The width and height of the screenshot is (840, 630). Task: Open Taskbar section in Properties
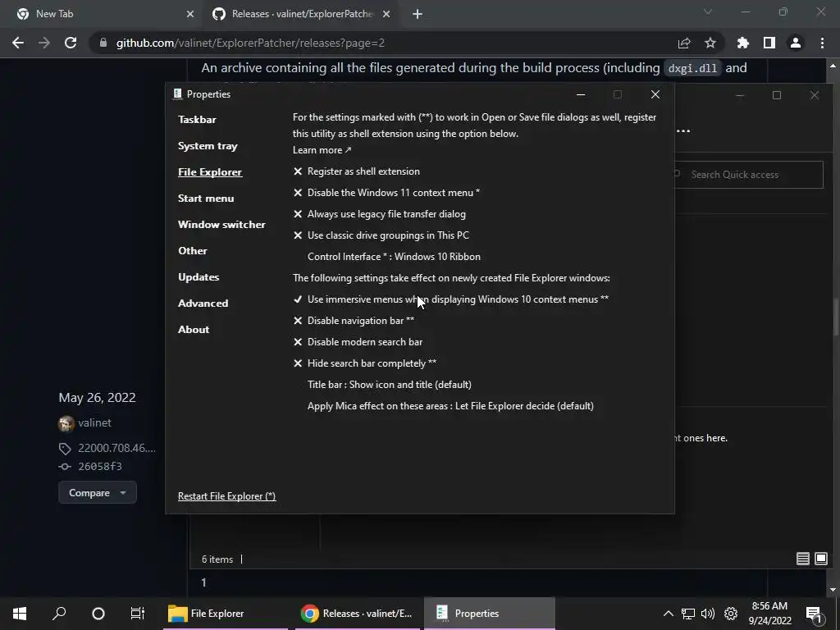pos(197,120)
